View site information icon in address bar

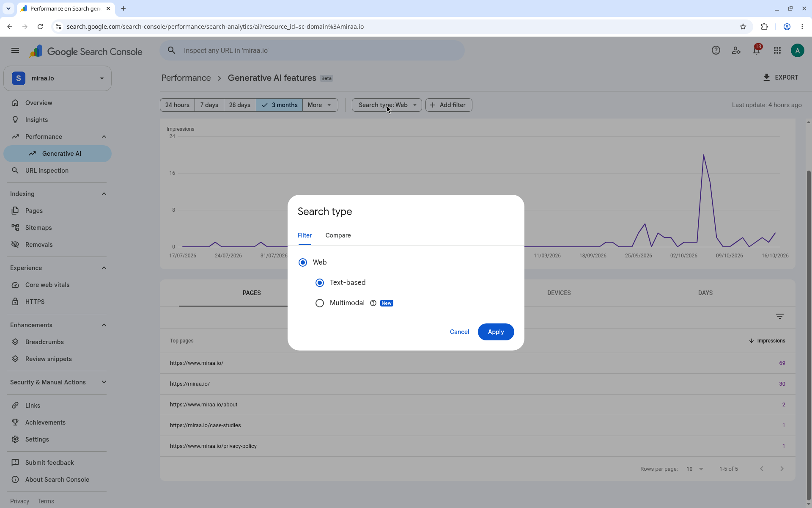(58, 27)
